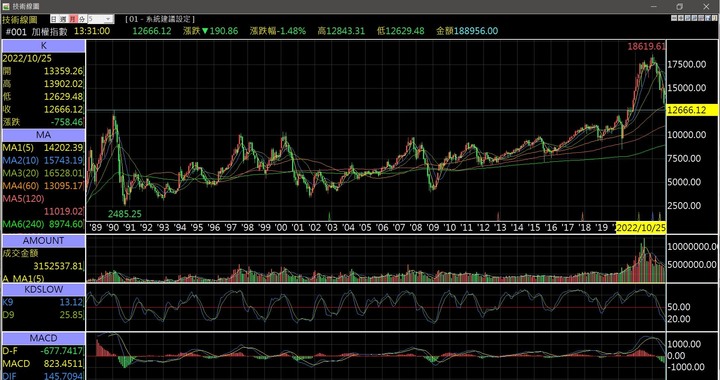Switch chart period to 週 (weekly)

[x=63, y=19]
